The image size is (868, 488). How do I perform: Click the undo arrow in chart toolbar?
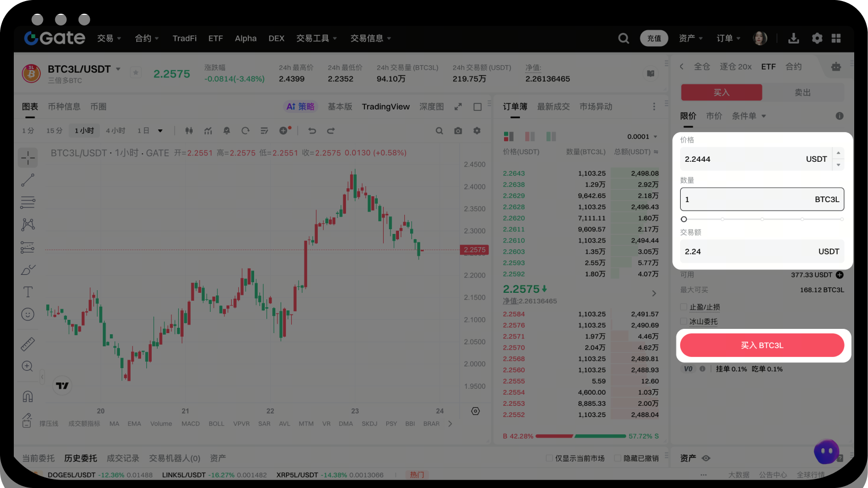(x=312, y=131)
